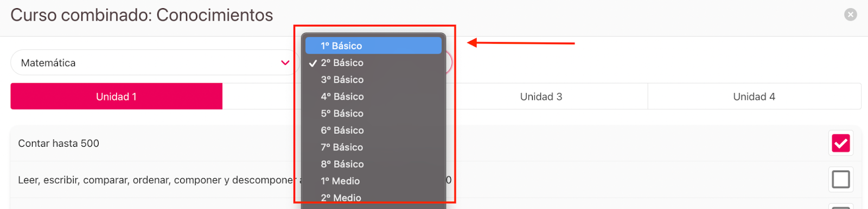The width and height of the screenshot is (868, 209).
Task: Switch to the Unidad 3 tab
Action: 541,96
